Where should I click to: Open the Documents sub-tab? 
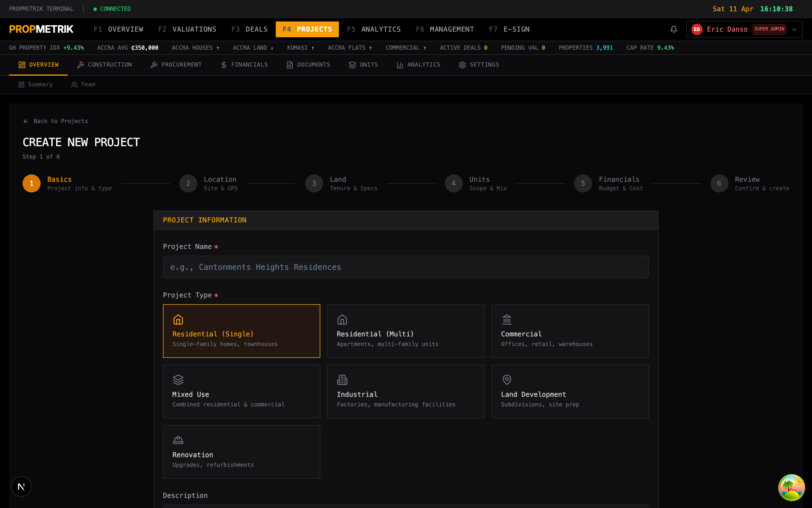308,65
